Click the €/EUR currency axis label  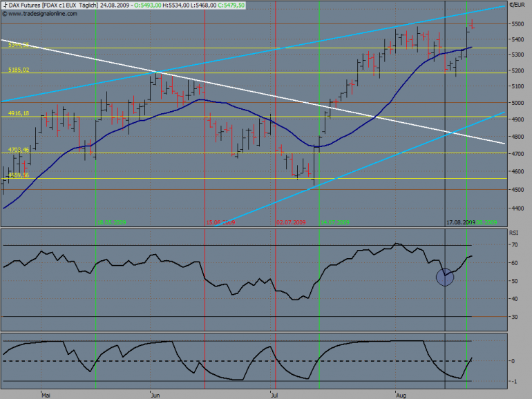tap(517, 5)
